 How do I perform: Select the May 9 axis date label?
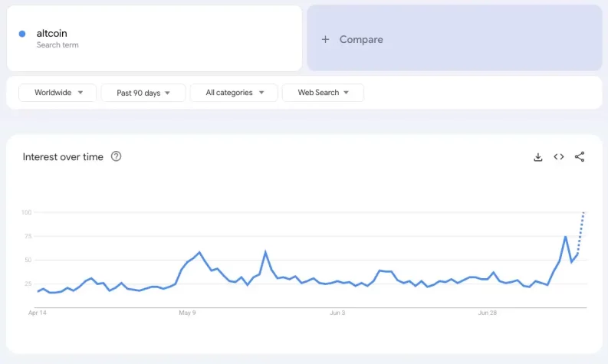(x=188, y=313)
